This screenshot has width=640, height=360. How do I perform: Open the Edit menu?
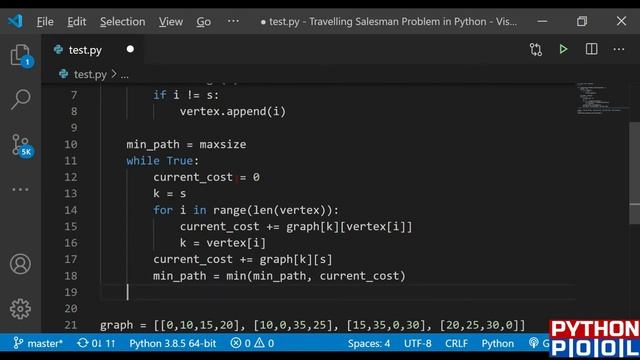click(x=77, y=21)
